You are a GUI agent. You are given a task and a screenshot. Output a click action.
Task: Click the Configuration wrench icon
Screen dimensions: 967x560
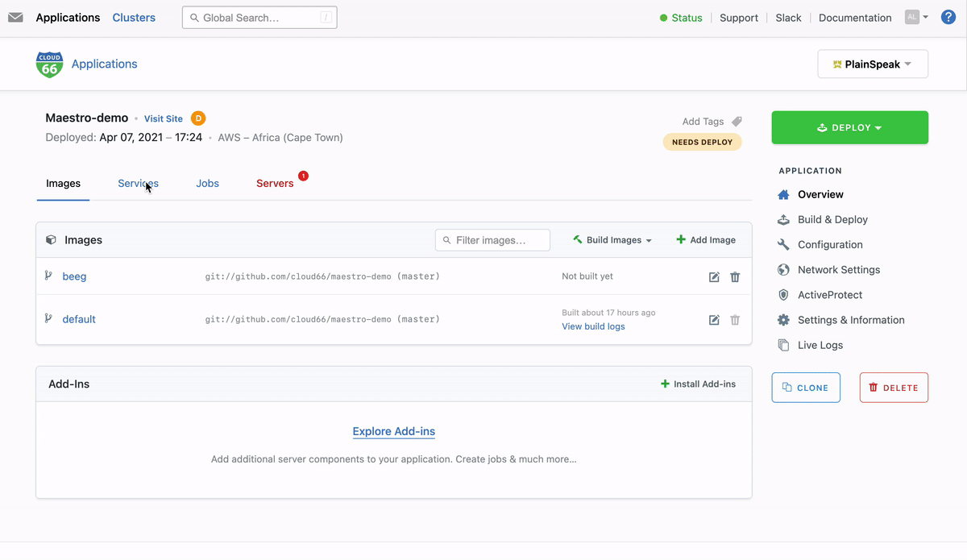[x=783, y=244]
